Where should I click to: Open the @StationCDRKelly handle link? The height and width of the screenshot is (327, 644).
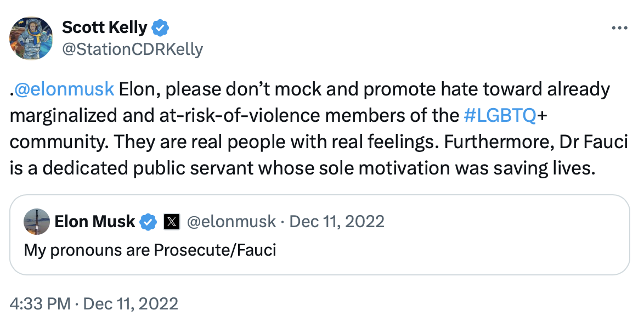tap(132, 49)
